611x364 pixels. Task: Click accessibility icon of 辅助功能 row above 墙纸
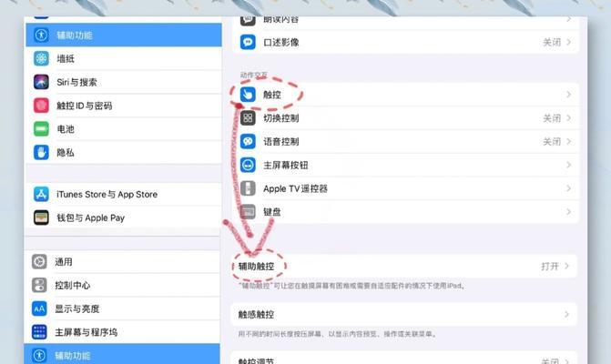pos(41,35)
